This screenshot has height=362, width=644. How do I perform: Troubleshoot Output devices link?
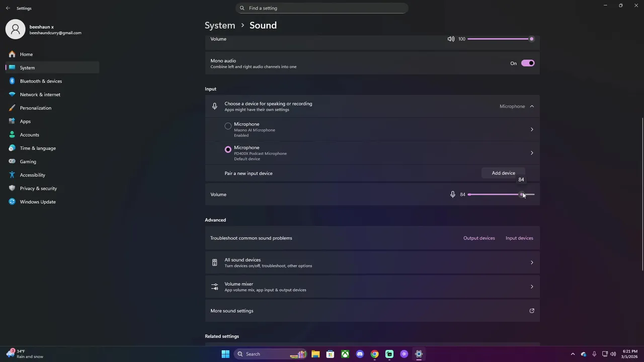[479, 238]
